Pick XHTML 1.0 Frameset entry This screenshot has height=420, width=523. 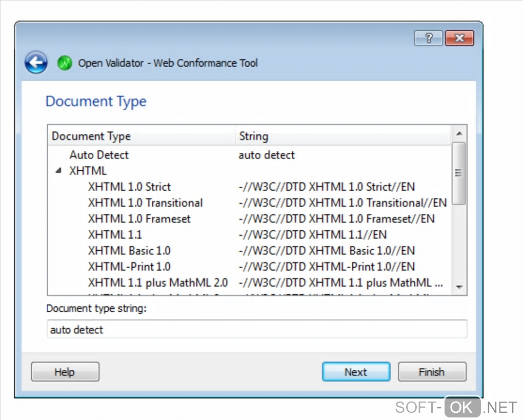tap(139, 219)
